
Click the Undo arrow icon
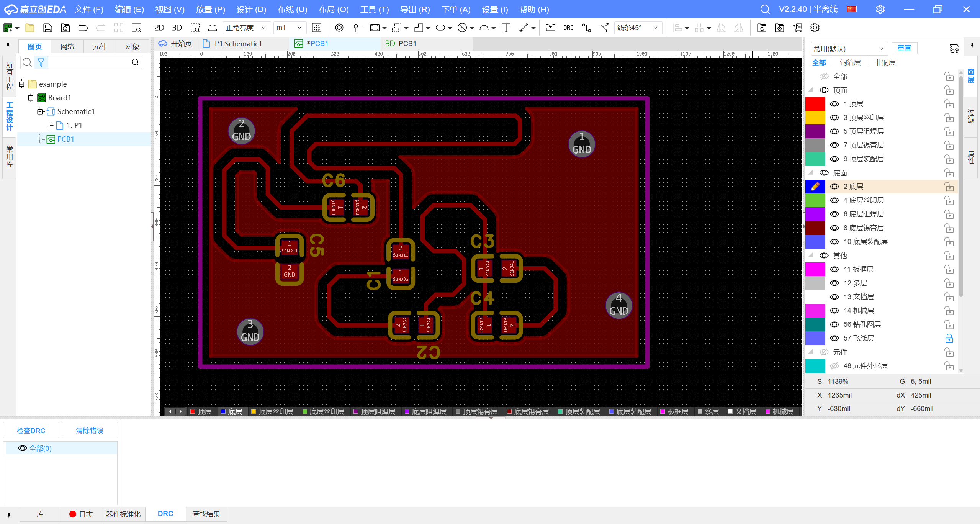pos(83,28)
